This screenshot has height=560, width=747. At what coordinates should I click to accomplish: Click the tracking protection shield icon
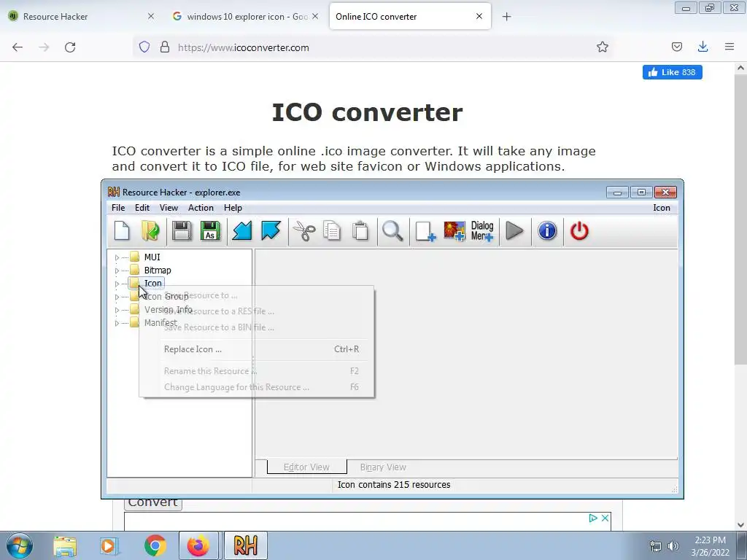[x=144, y=47]
